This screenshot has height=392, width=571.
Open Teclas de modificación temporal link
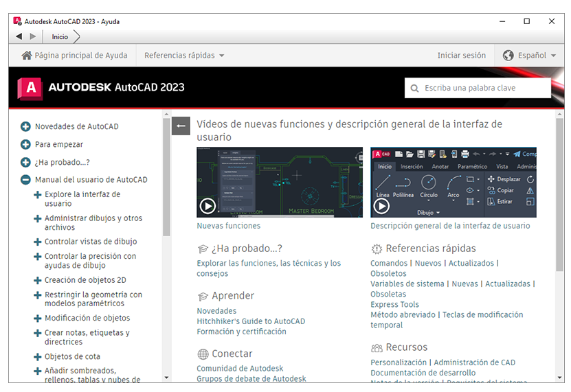[447, 320]
